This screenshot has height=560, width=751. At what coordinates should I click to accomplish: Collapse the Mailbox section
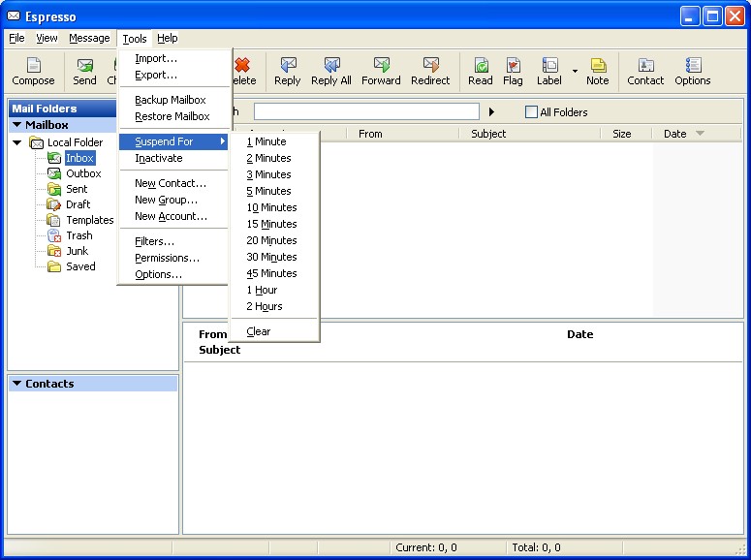[17, 125]
